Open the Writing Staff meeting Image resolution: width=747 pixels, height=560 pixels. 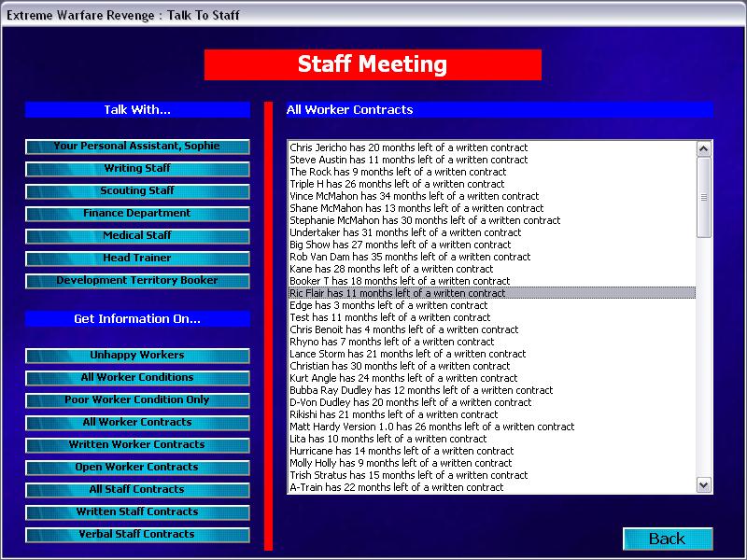click(137, 169)
